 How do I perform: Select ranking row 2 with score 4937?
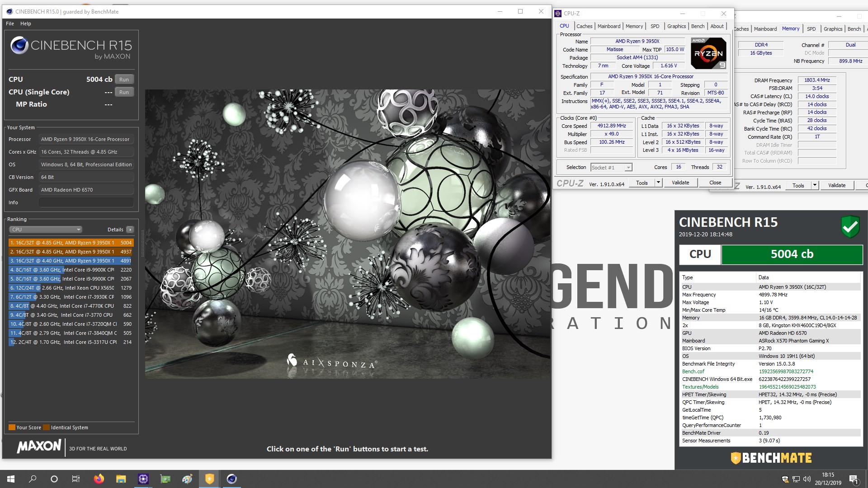pyautogui.click(x=71, y=252)
